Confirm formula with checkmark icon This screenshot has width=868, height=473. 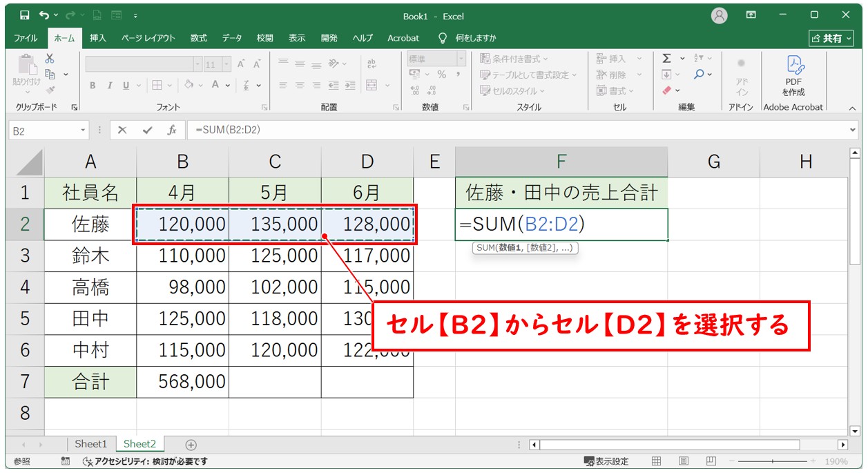click(147, 130)
